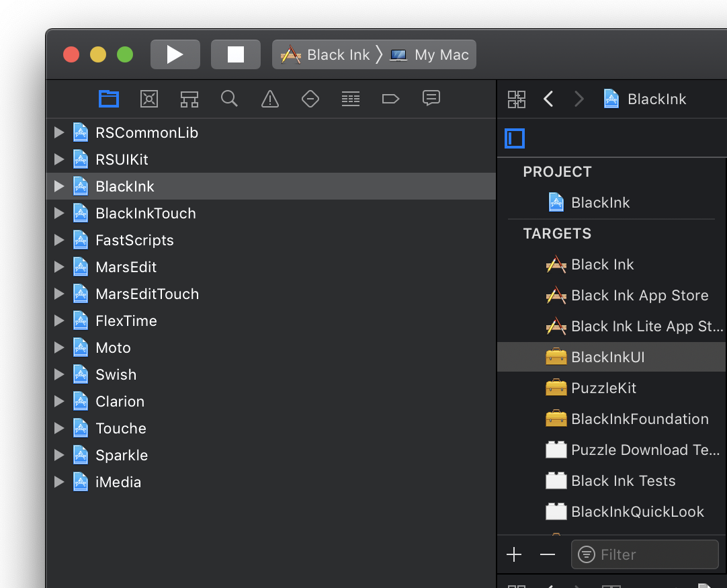Show the Test navigator
This screenshot has height=588, width=727.
click(310, 99)
